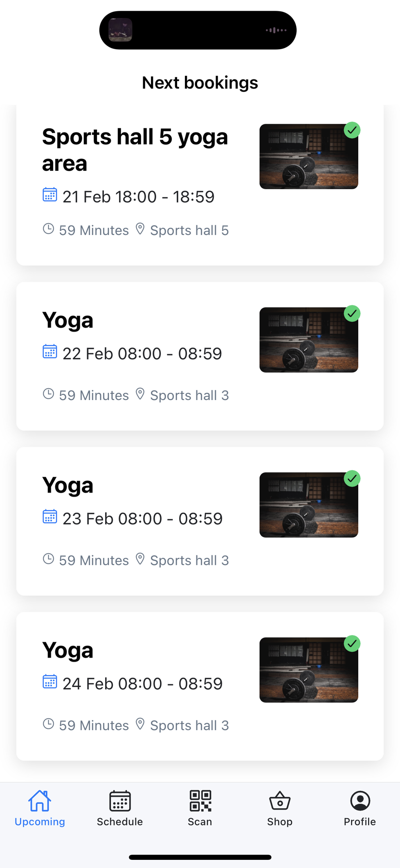Tap green checkmark on 21 Feb booking

pos(352,130)
